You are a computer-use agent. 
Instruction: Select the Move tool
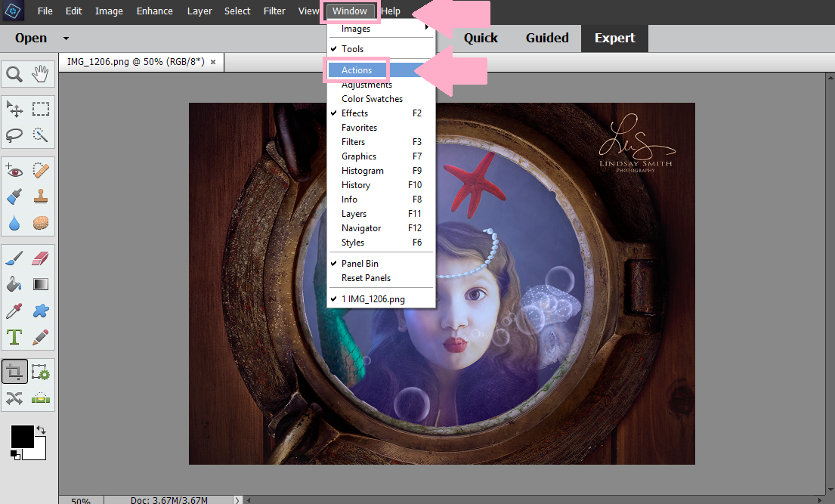click(14, 109)
